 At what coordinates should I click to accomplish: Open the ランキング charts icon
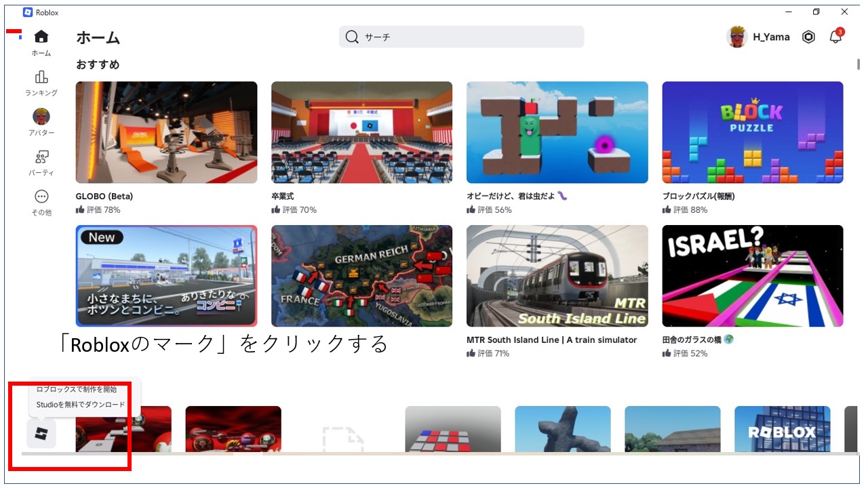[x=41, y=77]
